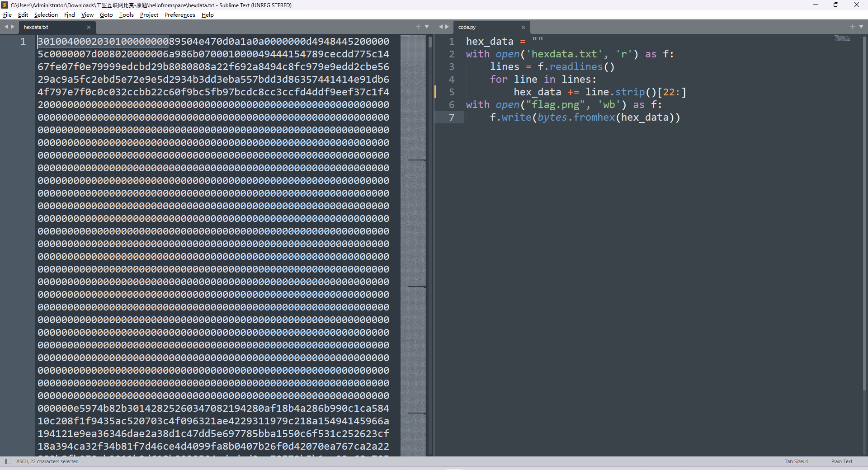Click hex line starting with 4f797e7f0c0c03
This screenshot has height=470, width=868.
(213, 92)
